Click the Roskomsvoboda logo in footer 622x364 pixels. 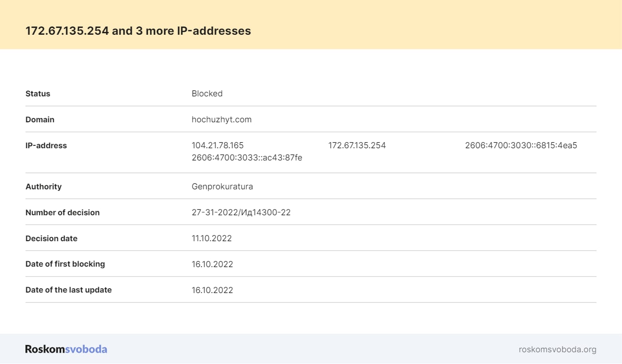point(66,349)
